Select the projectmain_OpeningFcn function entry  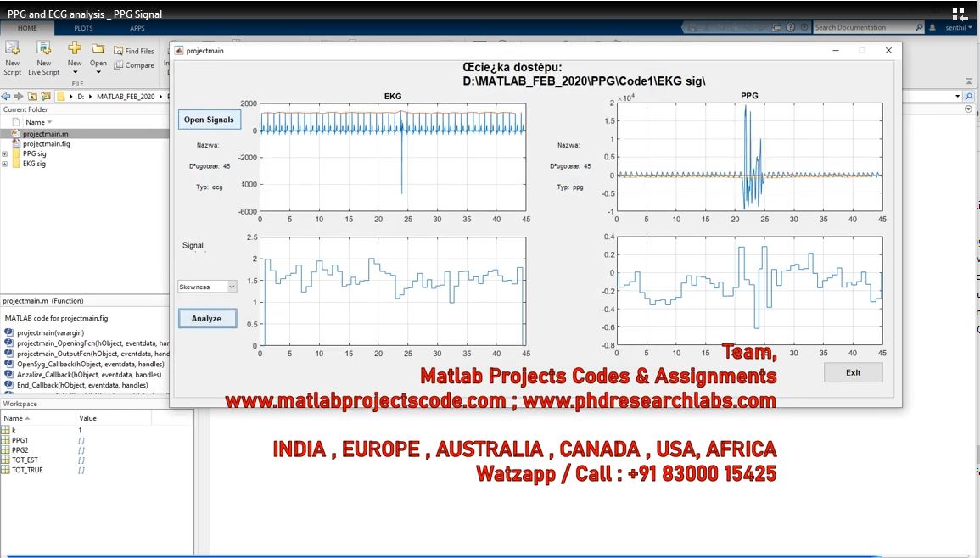[92, 343]
